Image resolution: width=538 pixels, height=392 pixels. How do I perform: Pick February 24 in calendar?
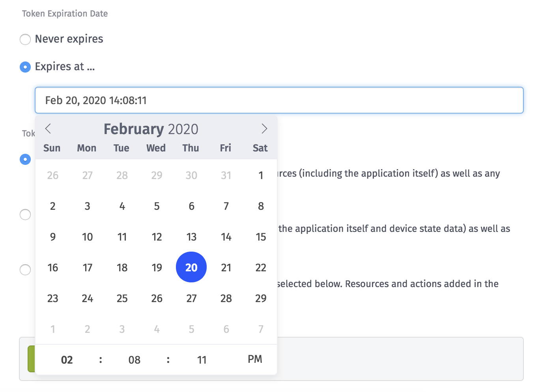tap(87, 298)
